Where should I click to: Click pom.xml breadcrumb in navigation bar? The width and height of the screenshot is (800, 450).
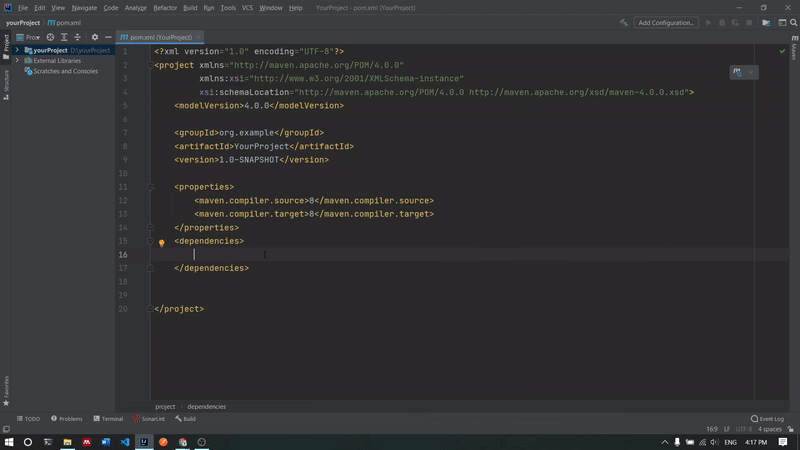[x=64, y=22]
